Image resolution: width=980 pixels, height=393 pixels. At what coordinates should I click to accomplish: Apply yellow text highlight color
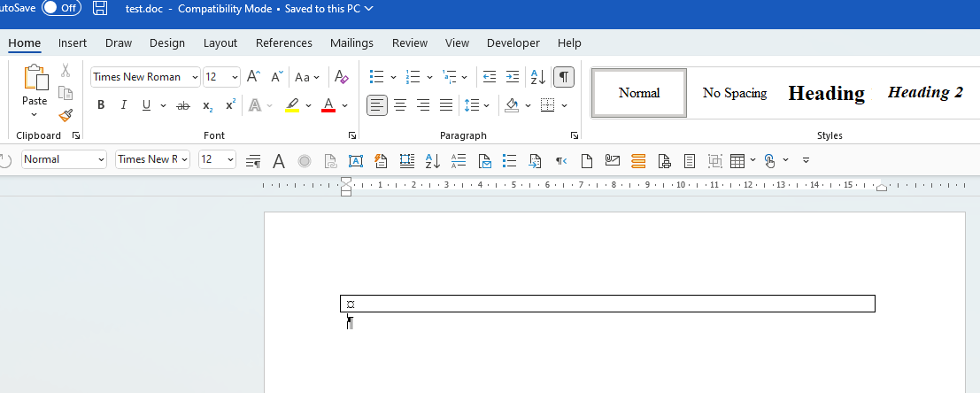point(292,105)
